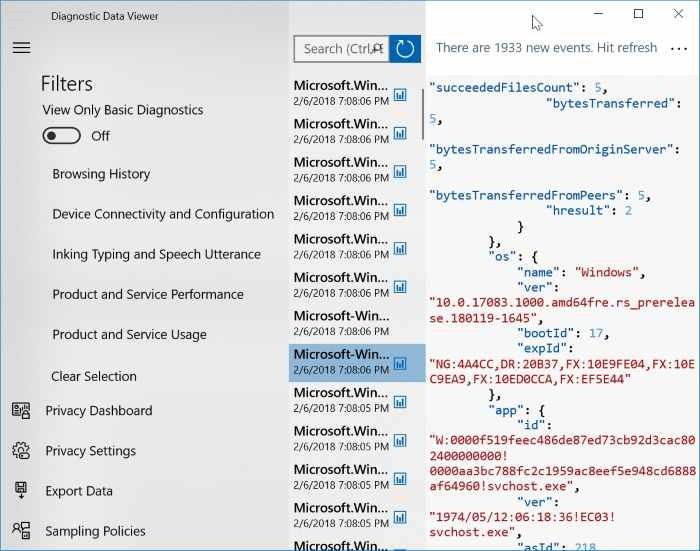Click the blue refresh events button
Screen dimensions: 700x551
tap(404, 48)
